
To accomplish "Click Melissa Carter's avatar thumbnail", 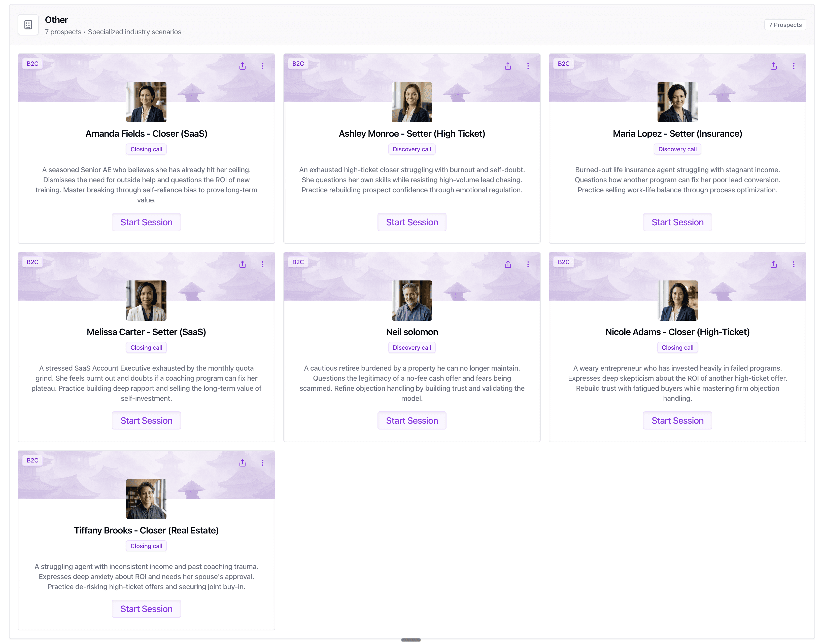I will [x=146, y=301].
